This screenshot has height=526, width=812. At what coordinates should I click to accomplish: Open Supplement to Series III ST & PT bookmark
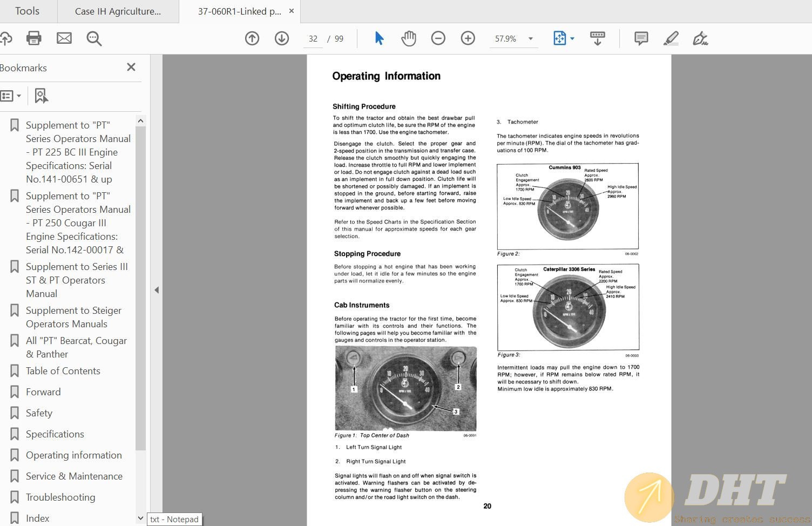point(77,280)
